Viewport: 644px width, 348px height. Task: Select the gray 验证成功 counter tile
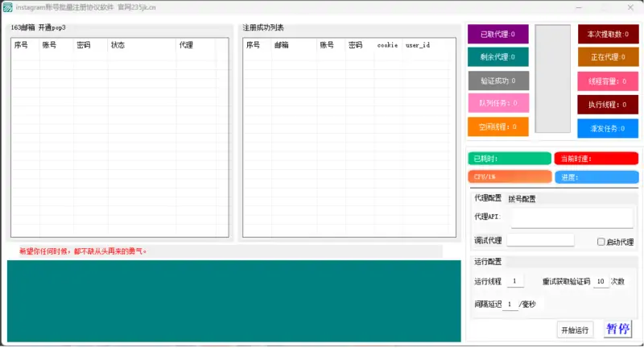tap(498, 81)
